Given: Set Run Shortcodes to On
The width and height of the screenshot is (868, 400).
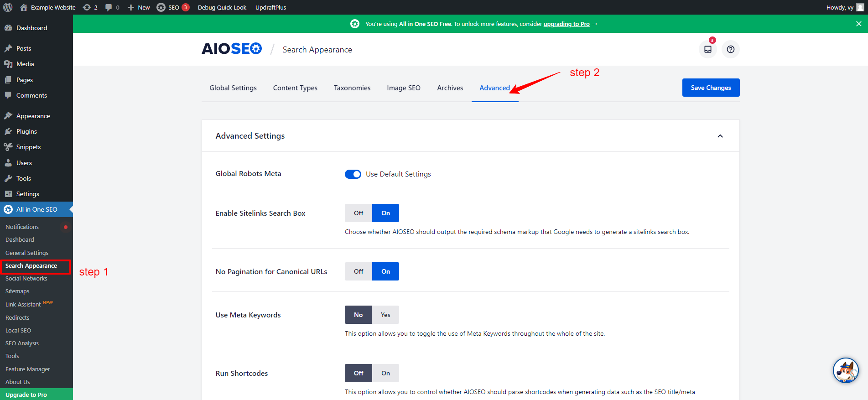Looking at the screenshot, I should [x=385, y=373].
